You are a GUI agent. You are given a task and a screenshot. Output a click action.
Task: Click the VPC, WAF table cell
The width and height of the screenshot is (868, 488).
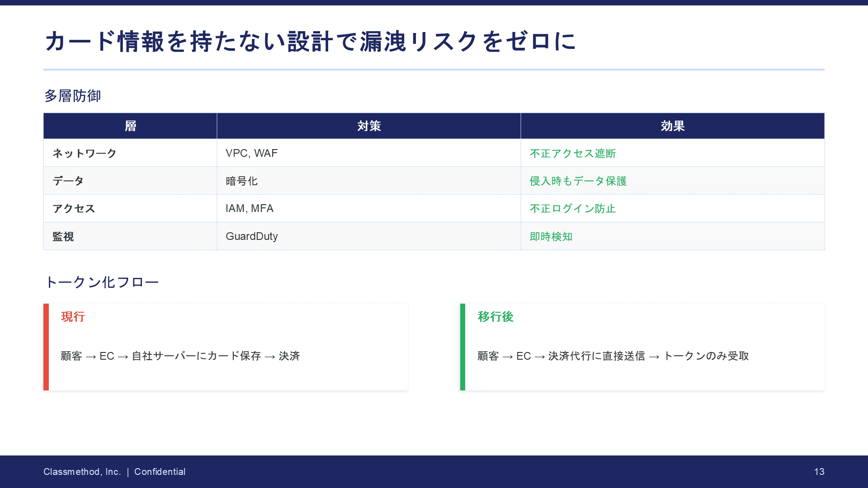coord(251,154)
